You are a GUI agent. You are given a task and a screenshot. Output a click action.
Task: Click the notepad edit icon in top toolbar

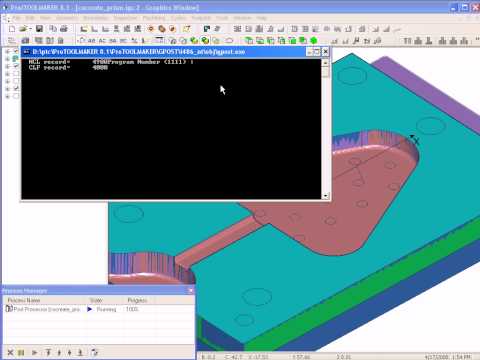[x=186, y=29]
